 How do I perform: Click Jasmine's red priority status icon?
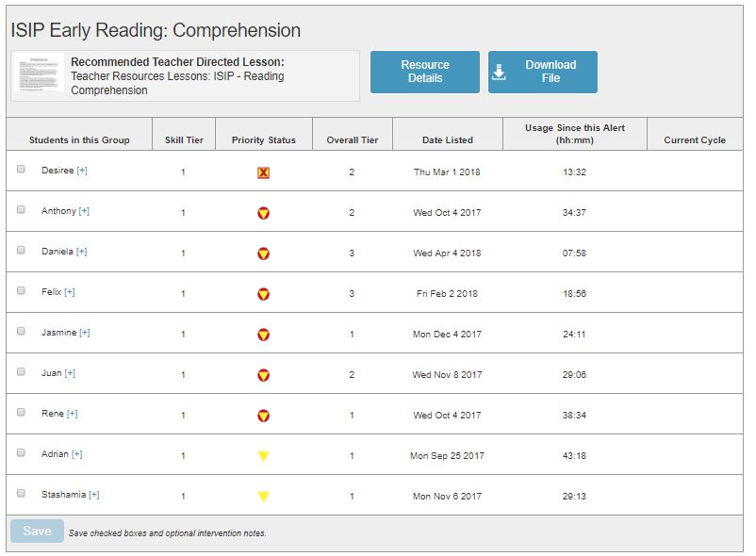point(263,335)
